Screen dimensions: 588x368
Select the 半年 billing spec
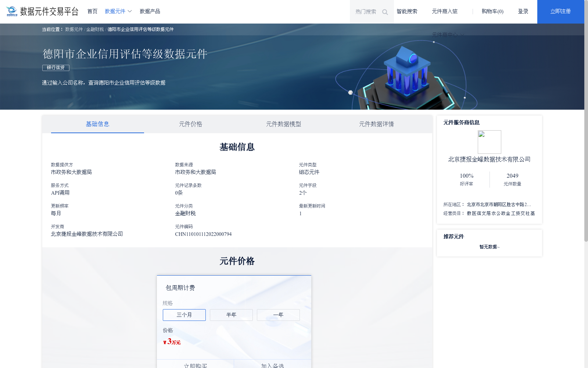pos(231,315)
